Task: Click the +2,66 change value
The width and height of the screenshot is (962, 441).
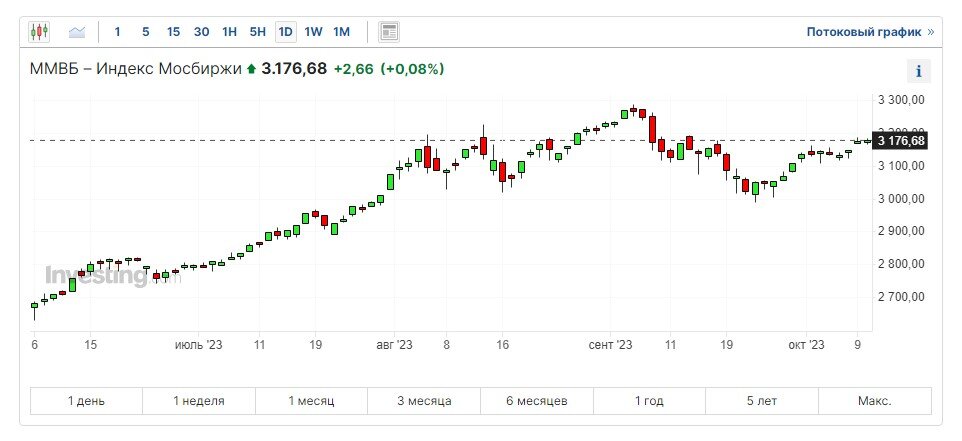Action: coord(353,69)
